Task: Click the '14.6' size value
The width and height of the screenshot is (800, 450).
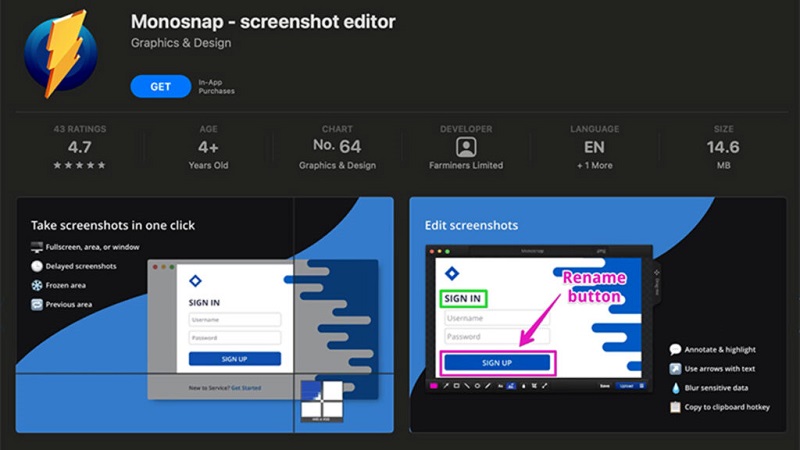Action: [x=723, y=147]
